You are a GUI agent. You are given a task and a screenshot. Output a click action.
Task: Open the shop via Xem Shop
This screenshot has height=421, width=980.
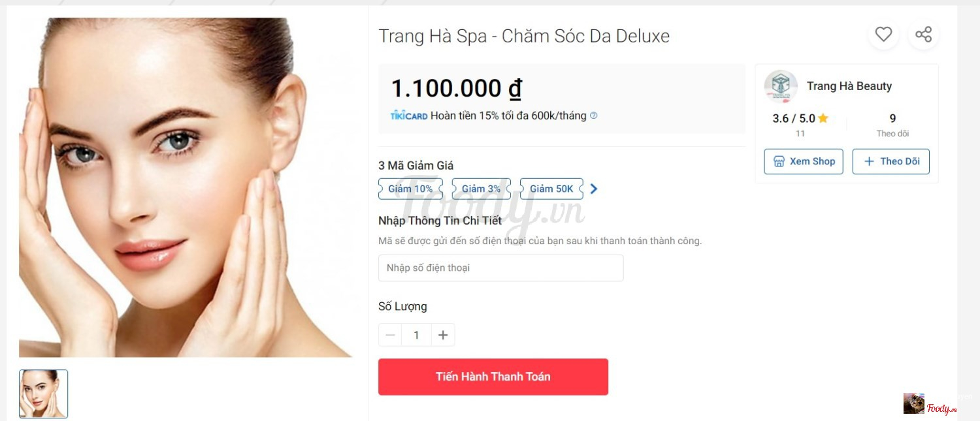804,161
